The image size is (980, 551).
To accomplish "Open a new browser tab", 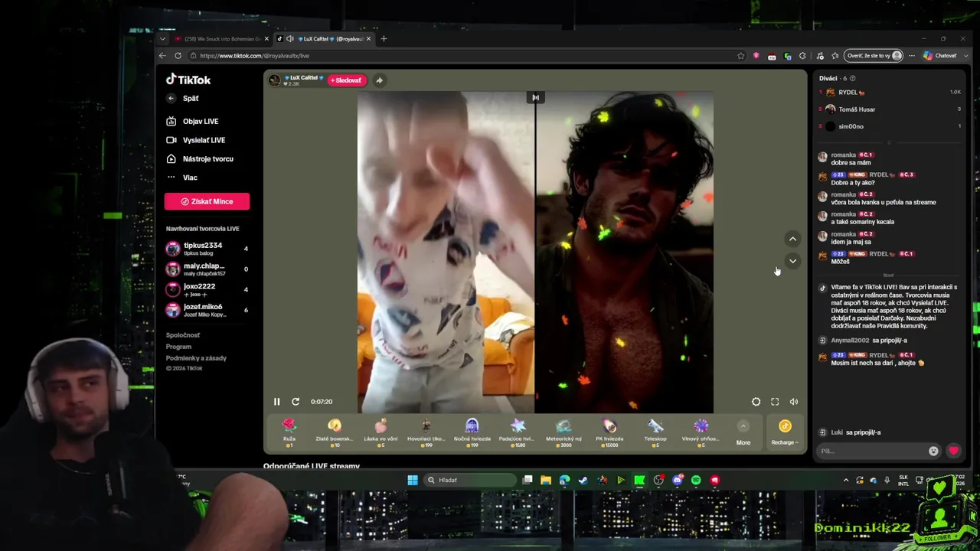I will [384, 39].
